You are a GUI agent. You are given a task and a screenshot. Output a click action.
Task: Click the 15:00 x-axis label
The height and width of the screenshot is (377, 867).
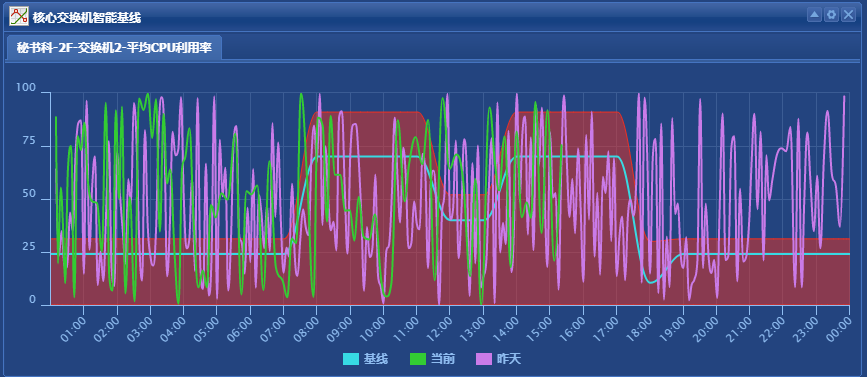click(538, 328)
